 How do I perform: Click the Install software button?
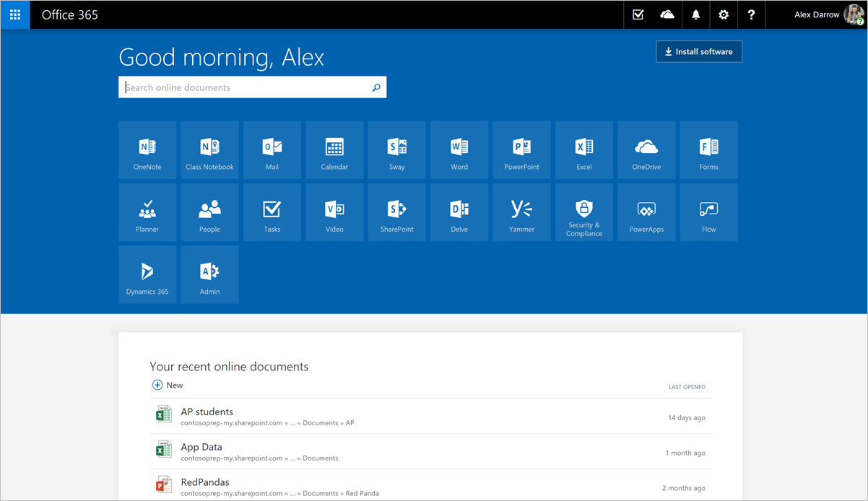point(699,51)
